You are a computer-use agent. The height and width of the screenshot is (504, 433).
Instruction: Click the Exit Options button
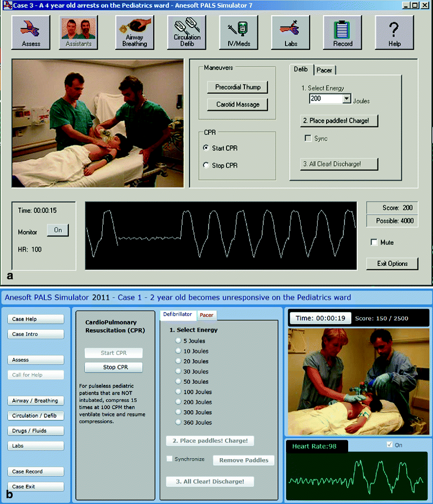pos(392,263)
